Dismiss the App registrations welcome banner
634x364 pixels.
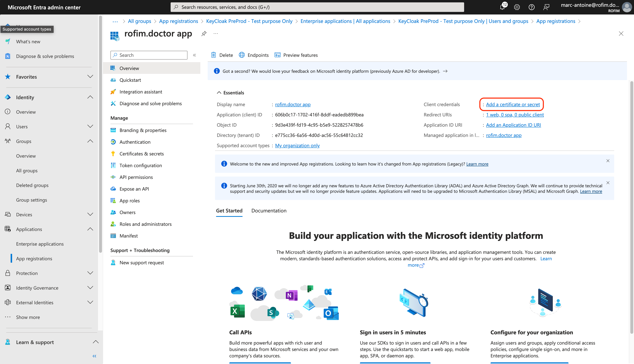(608, 161)
